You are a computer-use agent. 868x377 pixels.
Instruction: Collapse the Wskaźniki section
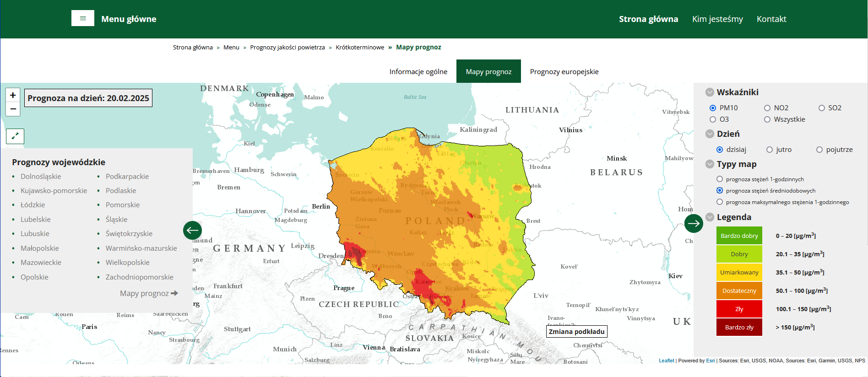(x=710, y=92)
